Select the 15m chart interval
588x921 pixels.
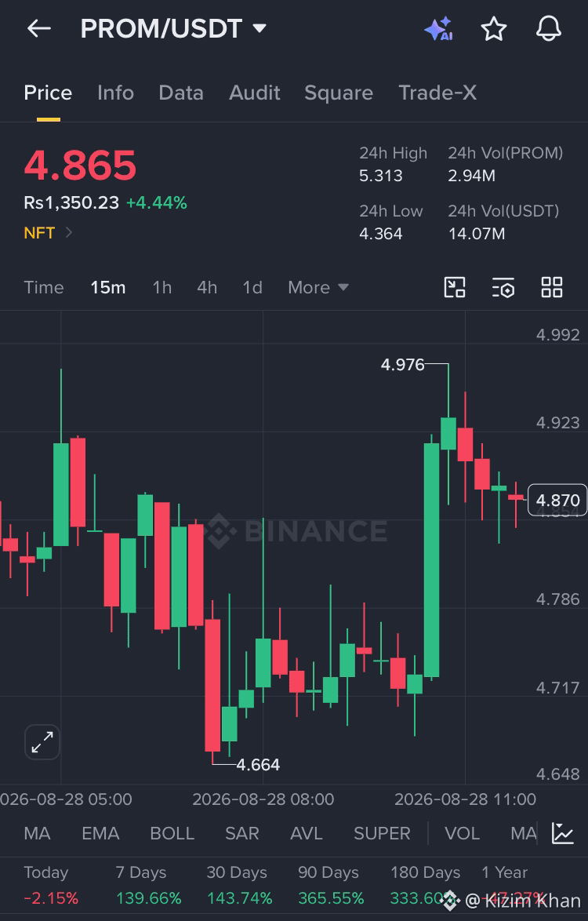tap(108, 287)
